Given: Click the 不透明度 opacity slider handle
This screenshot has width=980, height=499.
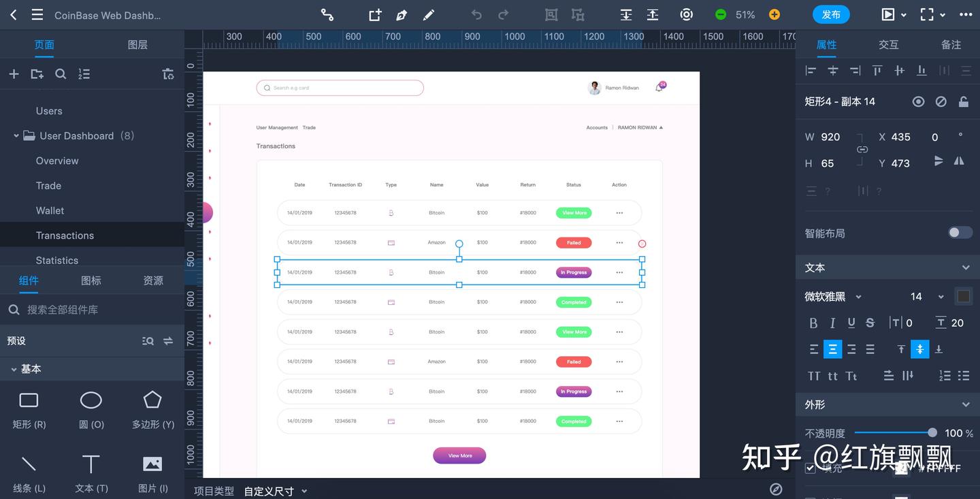Looking at the screenshot, I should coord(932,432).
